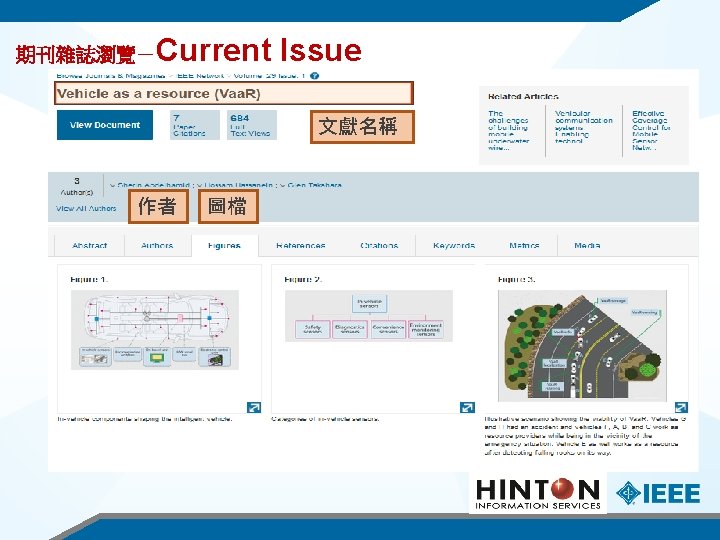Click the Figure 1 caption text
This screenshot has height=540, width=720.
[x=145, y=419]
